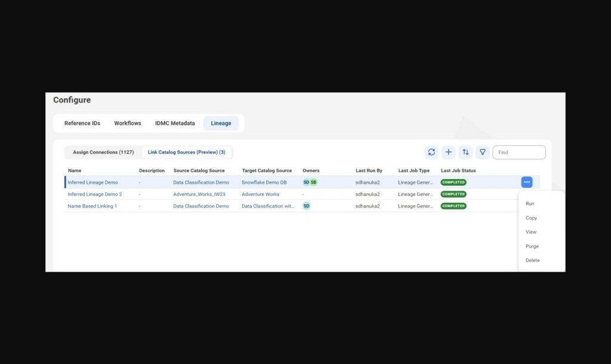Choose Delete from the context menu
This screenshot has height=364, width=611.
pyautogui.click(x=532, y=260)
